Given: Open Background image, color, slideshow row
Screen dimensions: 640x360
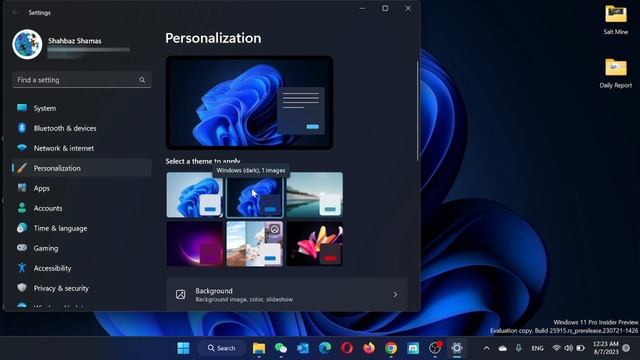Looking at the screenshot, I should pyautogui.click(x=287, y=294).
